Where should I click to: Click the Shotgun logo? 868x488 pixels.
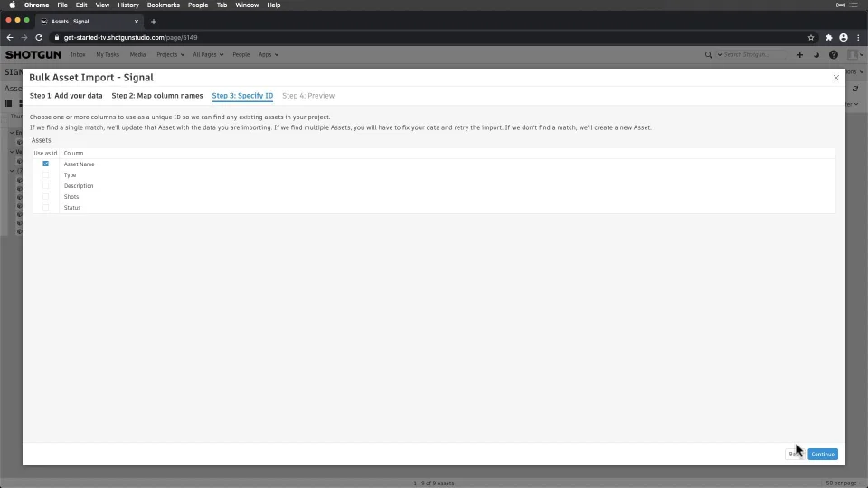pyautogui.click(x=33, y=55)
